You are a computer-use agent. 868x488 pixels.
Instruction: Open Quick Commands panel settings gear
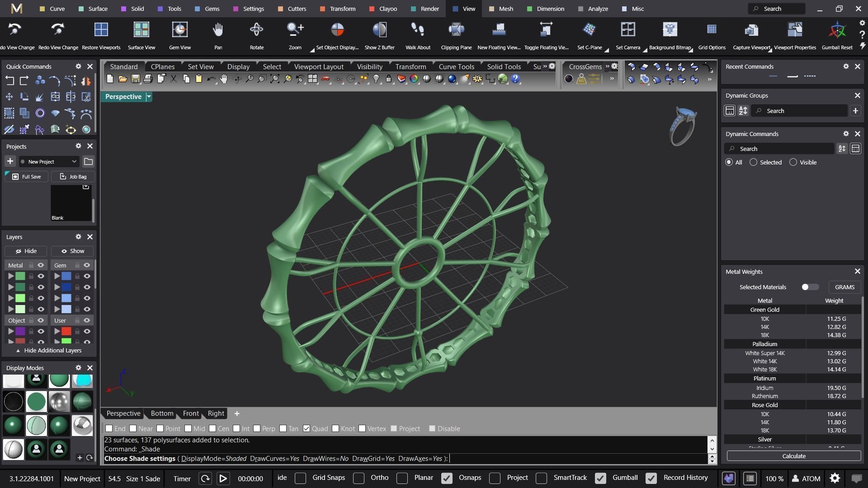[78, 66]
